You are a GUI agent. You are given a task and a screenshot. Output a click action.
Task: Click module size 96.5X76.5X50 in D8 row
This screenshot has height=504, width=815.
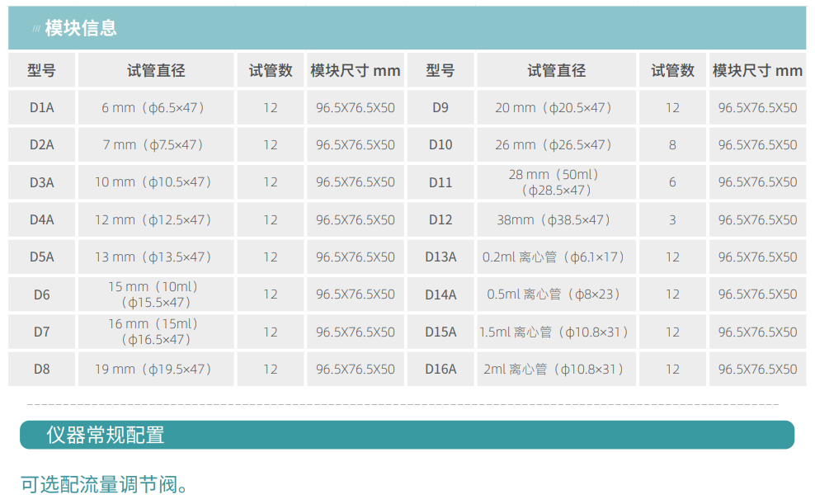click(x=356, y=370)
